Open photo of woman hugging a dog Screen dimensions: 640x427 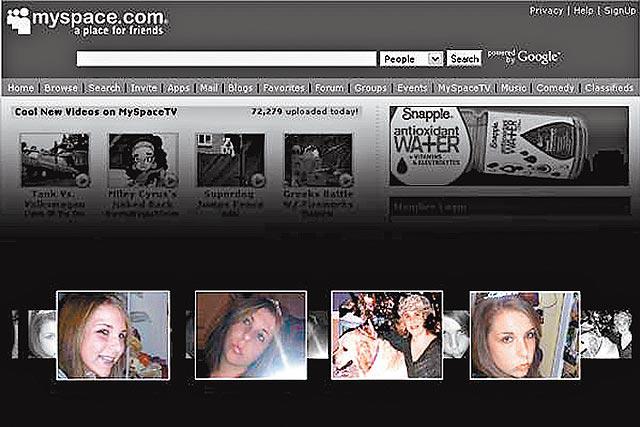pyautogui.click(x=387, y=335)
